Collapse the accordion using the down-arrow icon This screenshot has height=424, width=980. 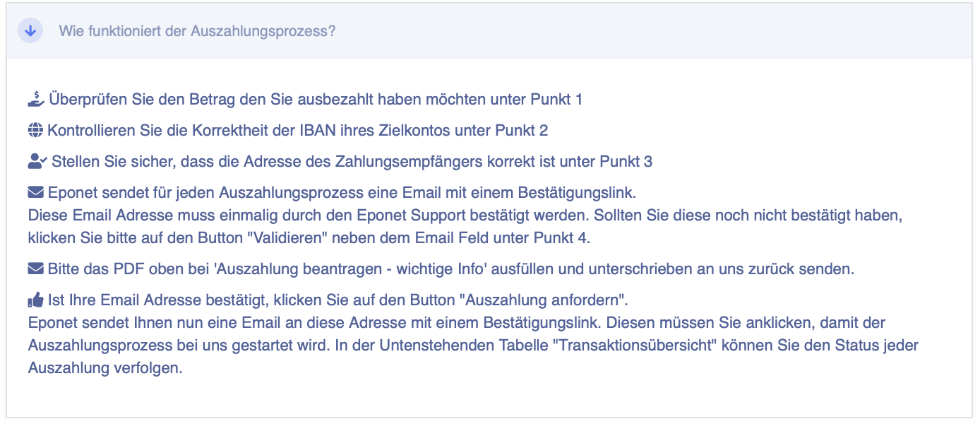[30, 31]
